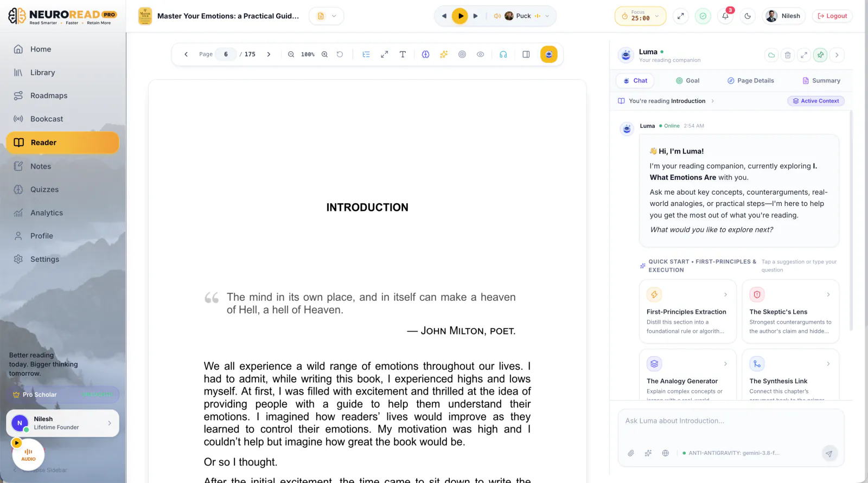Switch to the Goal tab
Image resolution: width=868 pixels, height=483 pixels.
click(x=687, y=81)
